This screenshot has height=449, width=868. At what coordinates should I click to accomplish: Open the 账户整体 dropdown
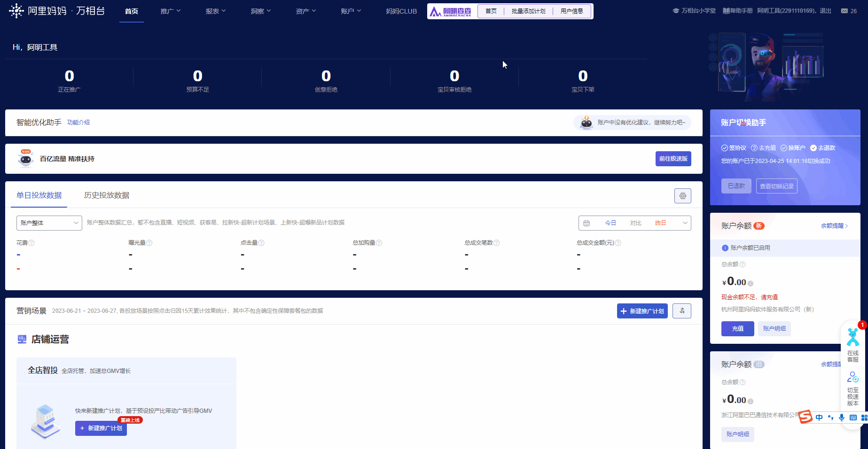pos(49,223)
